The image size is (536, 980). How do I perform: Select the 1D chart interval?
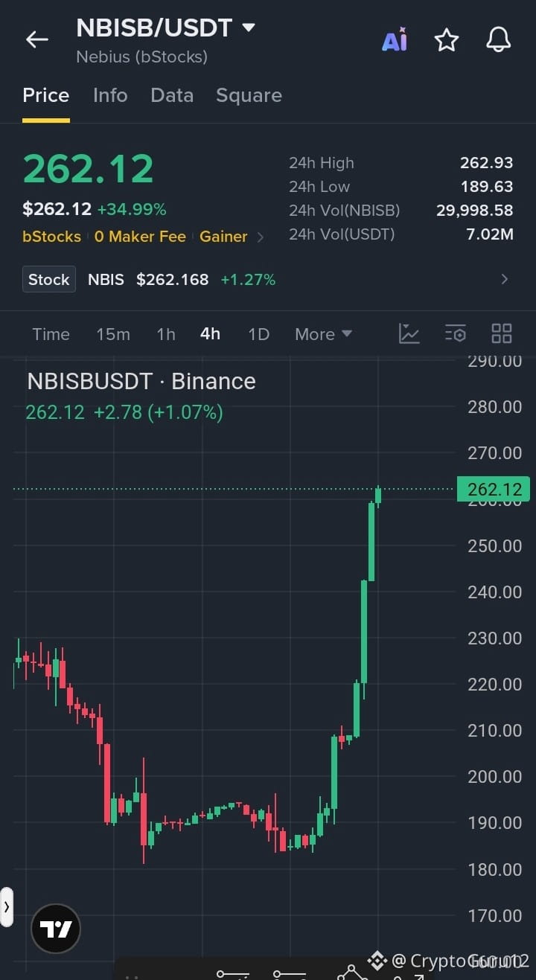258,334
